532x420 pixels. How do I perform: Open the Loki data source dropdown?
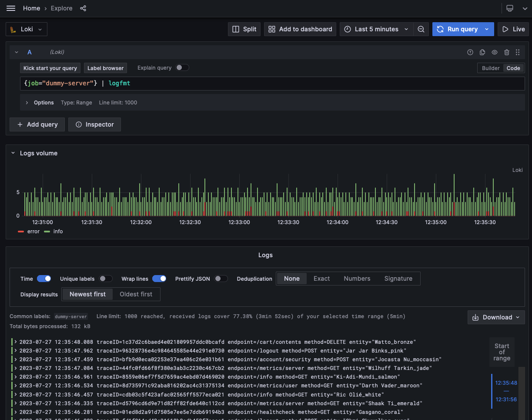coord(26,29)
